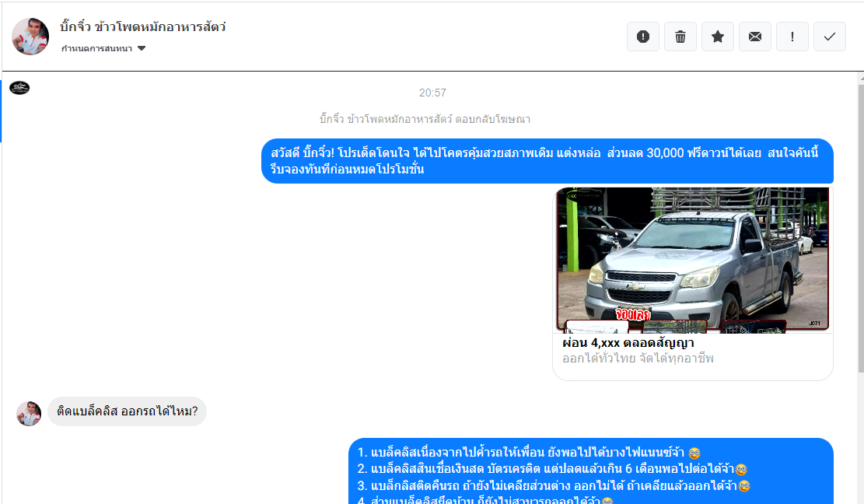Click ad title ผ่อน 4,xxx ตลอดสัญญา
Viewport: 864px width, 504px height.
tap(628, 343)
